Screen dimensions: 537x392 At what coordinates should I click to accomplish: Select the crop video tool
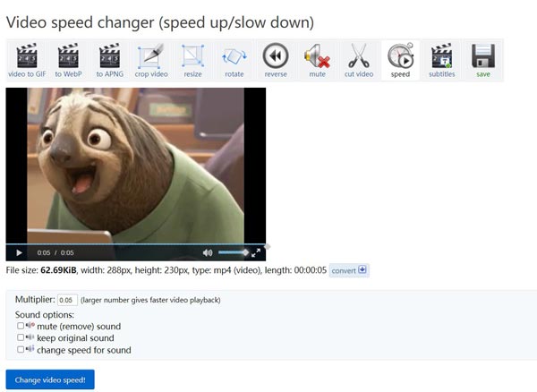[x=151, y=60]
